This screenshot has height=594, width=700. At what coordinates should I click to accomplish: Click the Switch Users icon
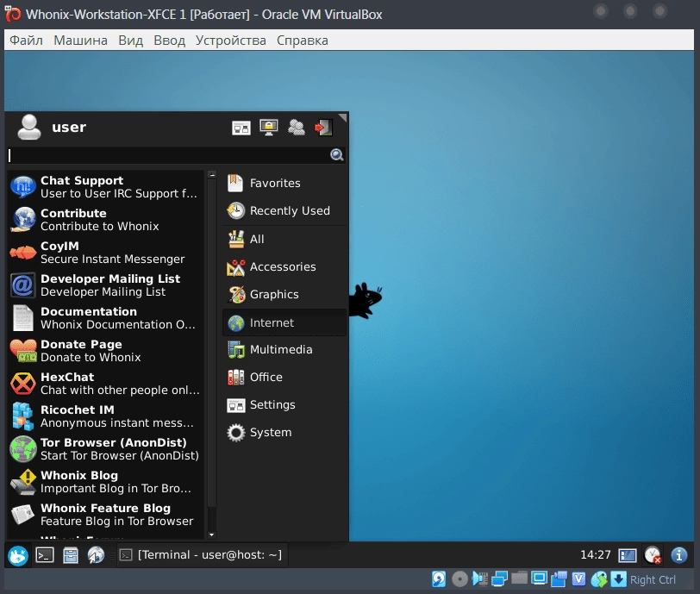pyautogui.click(x=297, y=128)
